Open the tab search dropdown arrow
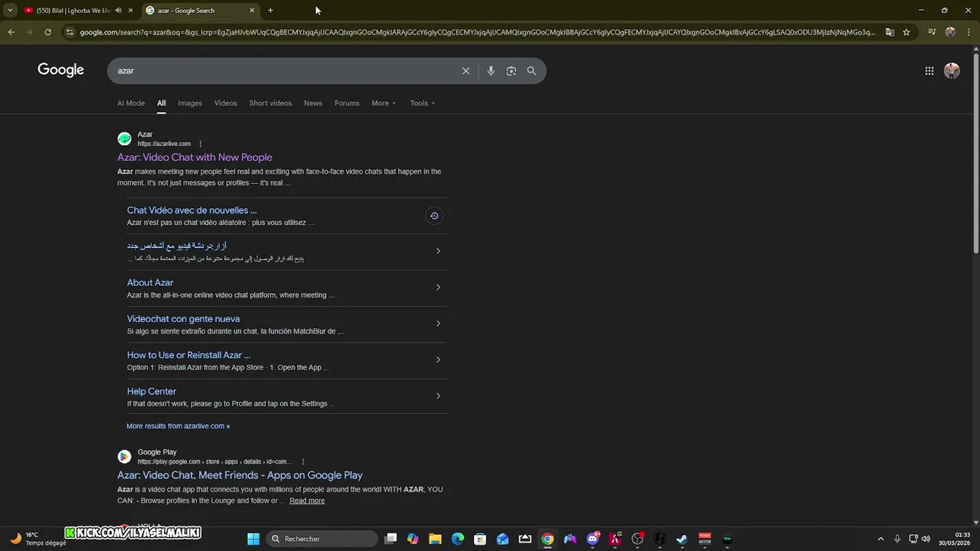980x551 pixels. (9, 10)
